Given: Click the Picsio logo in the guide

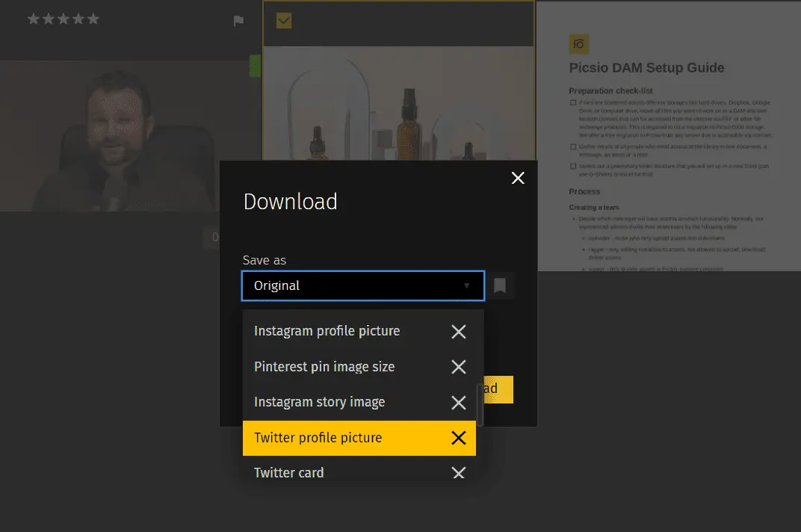Looking at the screenshot, I should tap(579, 45).
